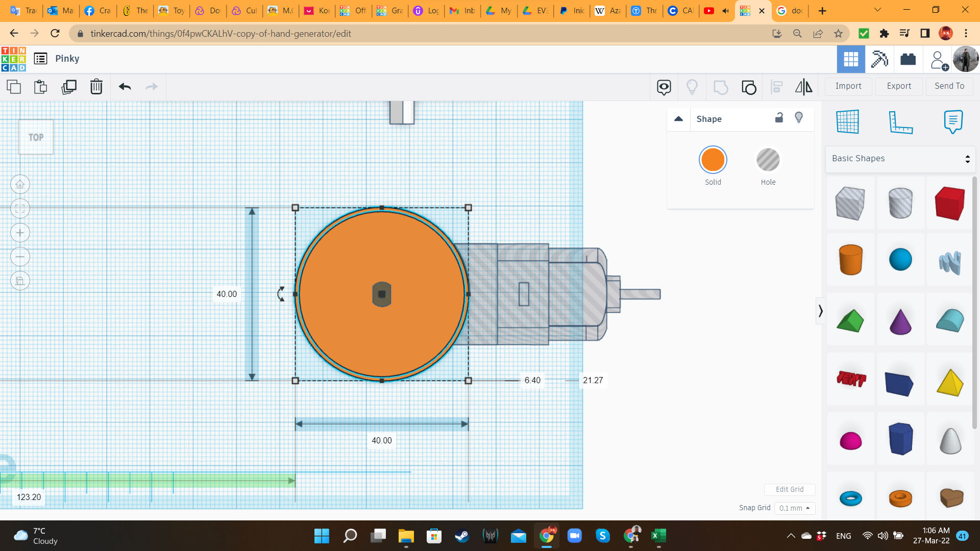Screen dimensions: 980x551
Task: Collapse the Shape panel
Action: [x=678, y=119]
